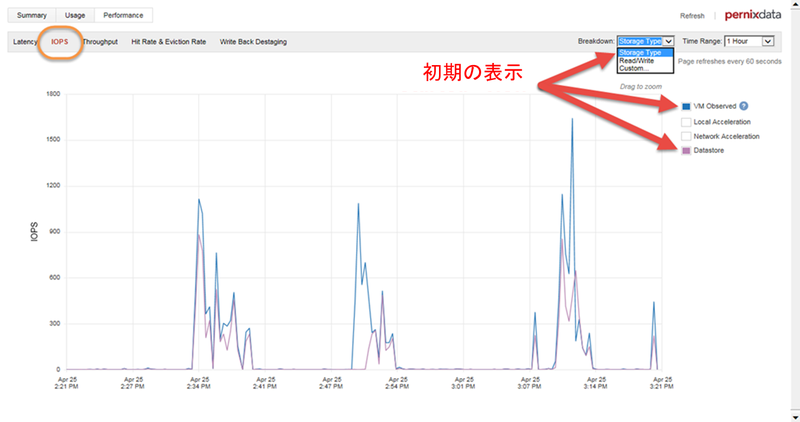Viewport: 800px width, 422px height.
Task: Switch to Throughput metric
Action: click(x=100, y=42)
